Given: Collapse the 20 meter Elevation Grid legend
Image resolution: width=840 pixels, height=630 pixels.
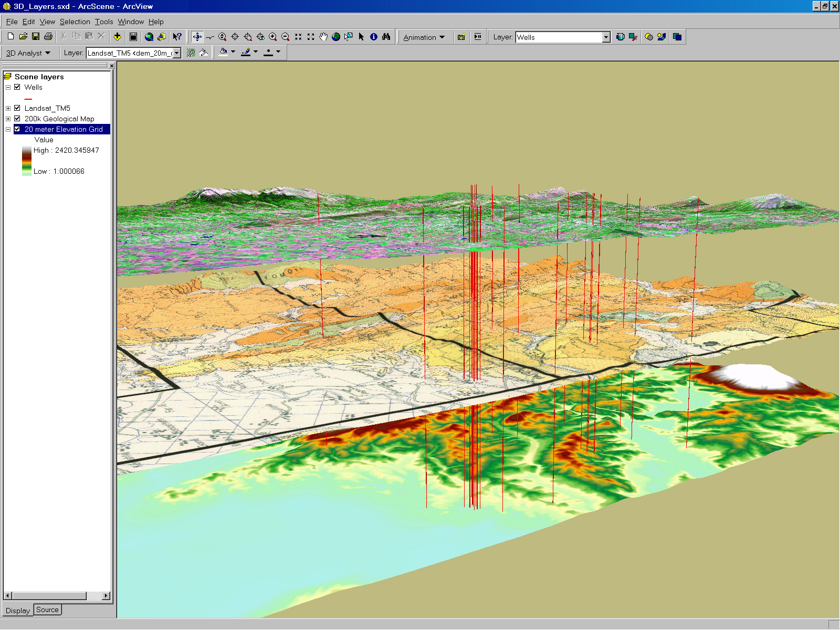Looking at the screenshot, I should tap(8, 129).
